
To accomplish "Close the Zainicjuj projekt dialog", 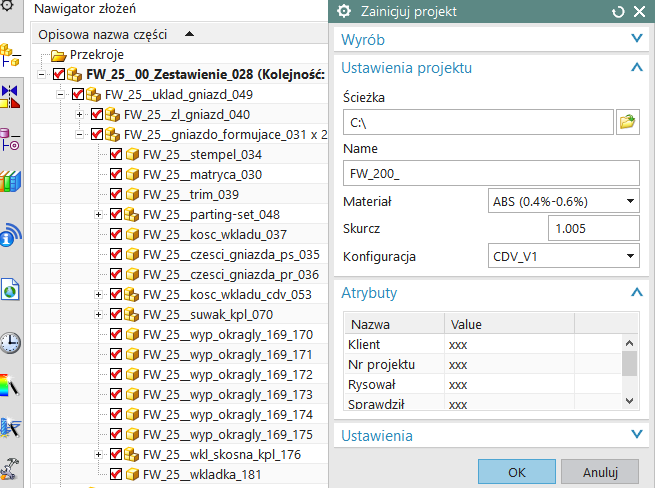I will point(640,12).
